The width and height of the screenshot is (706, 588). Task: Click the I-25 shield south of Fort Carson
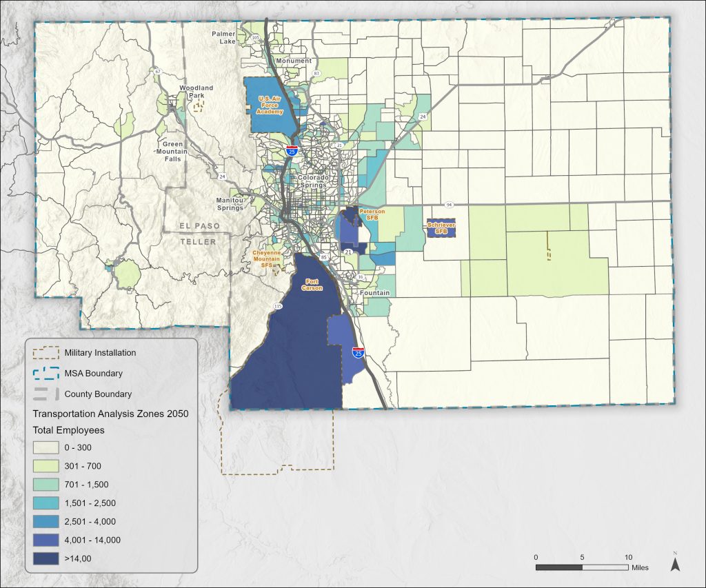click(x=359, y=352)
